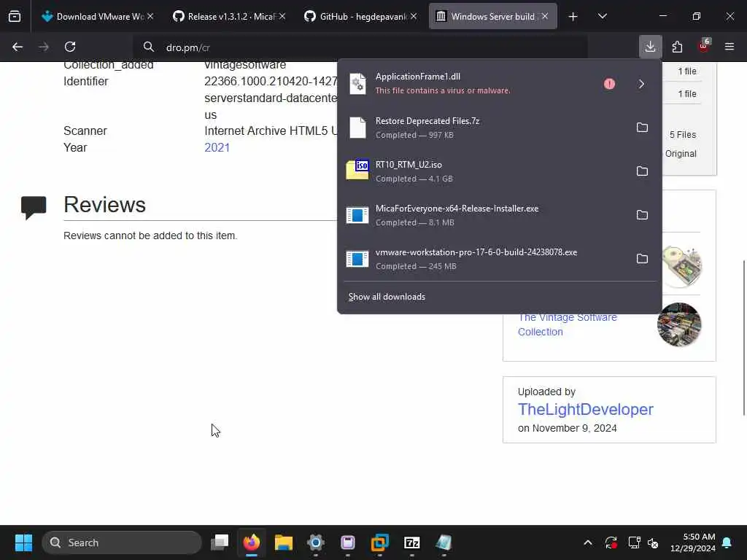Go back one page
The width and height of the screenshot is (747, 560).
coord(18,47)
